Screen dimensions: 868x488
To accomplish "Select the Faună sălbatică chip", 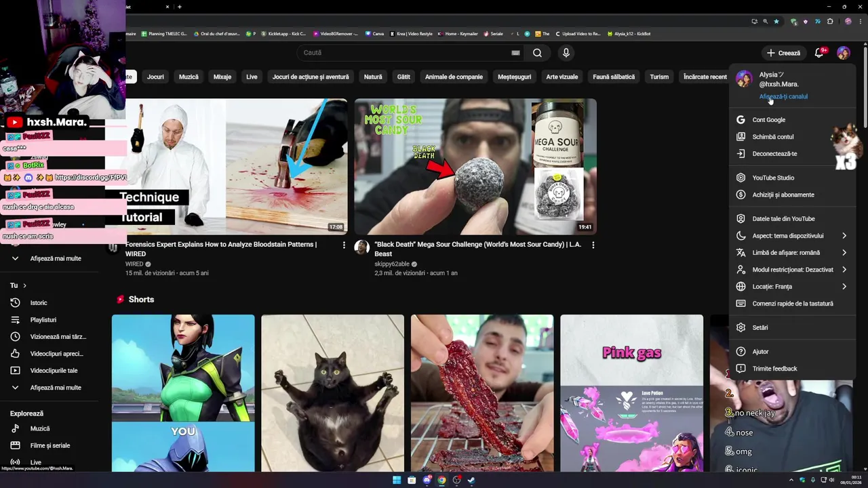I will pos(614,77).
